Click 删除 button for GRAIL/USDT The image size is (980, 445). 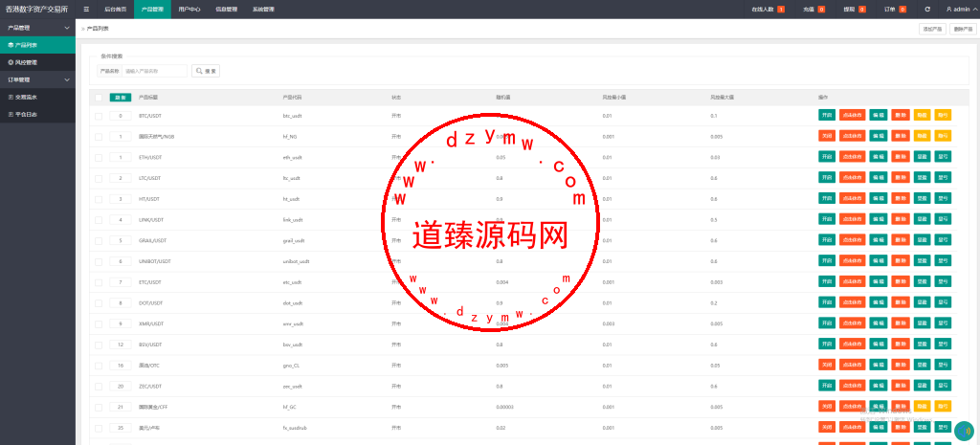coord(901,239)
